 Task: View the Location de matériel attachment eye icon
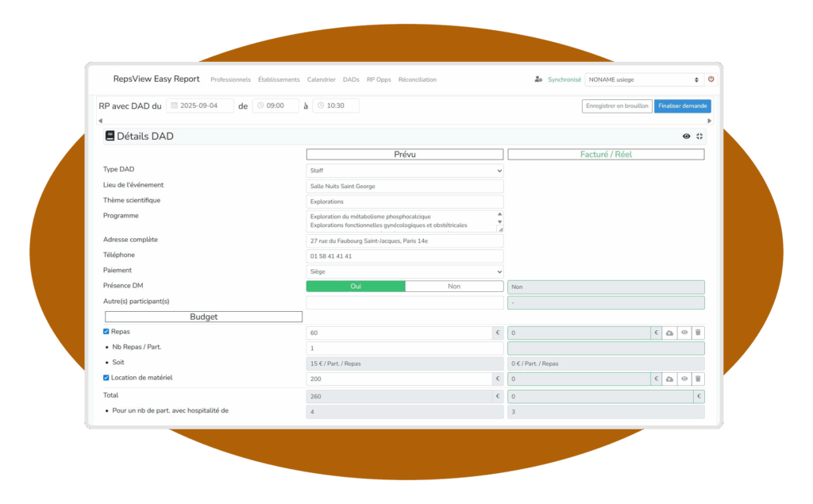point(684,379)
